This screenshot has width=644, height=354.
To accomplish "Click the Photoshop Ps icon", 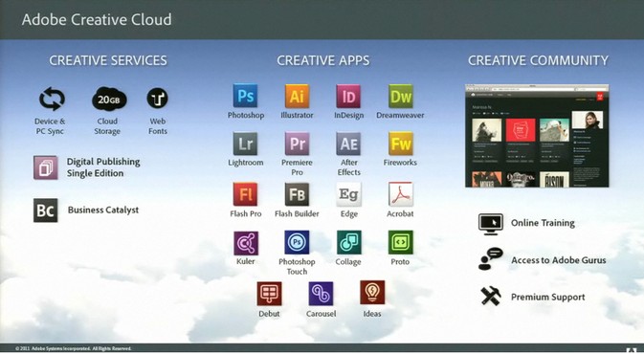I will [x=245, y=96].
